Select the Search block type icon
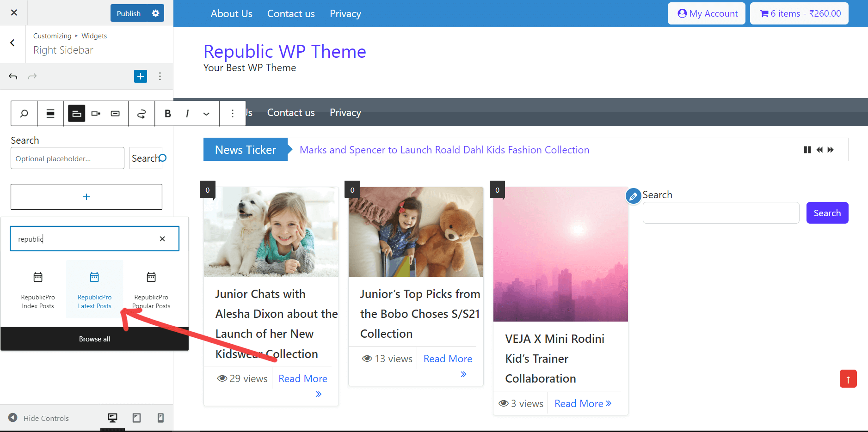This screenshot has width=868, height=432. click(24, 114)
